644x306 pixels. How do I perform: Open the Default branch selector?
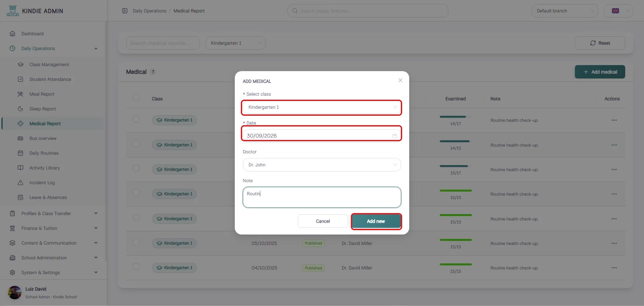point(565,11)
